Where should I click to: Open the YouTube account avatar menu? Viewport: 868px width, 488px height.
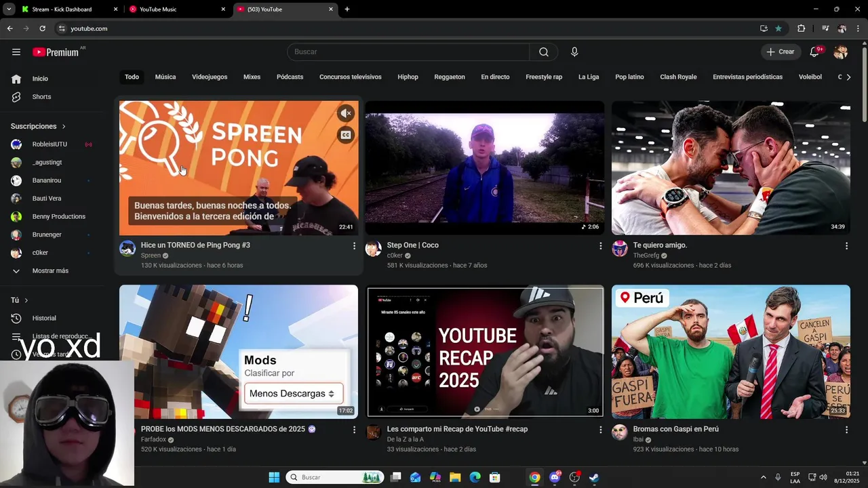click(841, 52)
